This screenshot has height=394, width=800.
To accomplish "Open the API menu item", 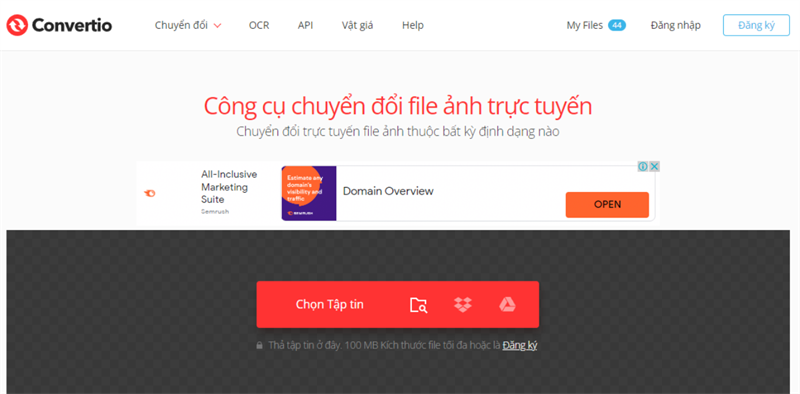I will tap(305, 25).
